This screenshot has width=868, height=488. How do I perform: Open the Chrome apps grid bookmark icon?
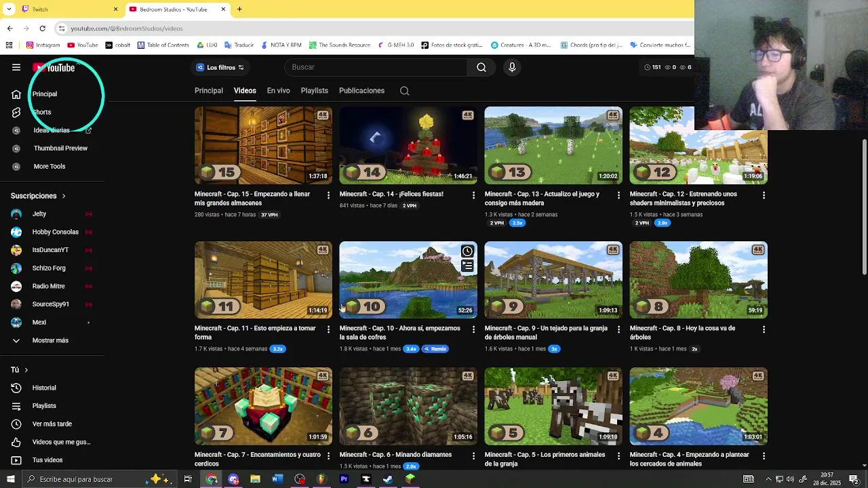pyautogui.click(x=9, y=45)
